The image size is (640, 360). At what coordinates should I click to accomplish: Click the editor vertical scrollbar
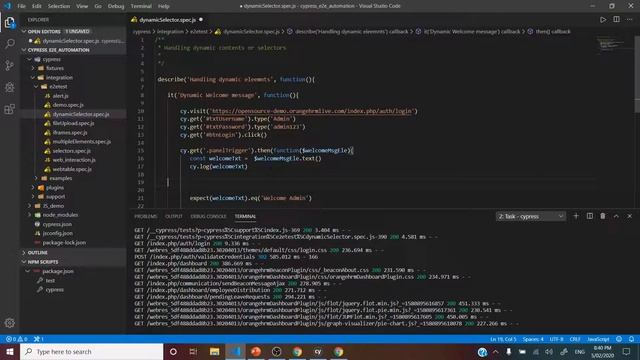coord(637,73)
